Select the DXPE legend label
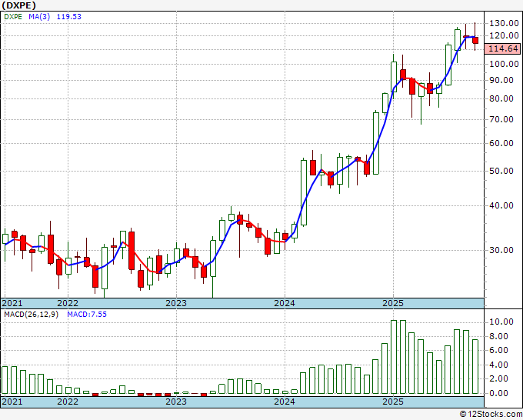The height and width of the screenshot is (420, 523). pyautogui.click(x=13, y=17)
